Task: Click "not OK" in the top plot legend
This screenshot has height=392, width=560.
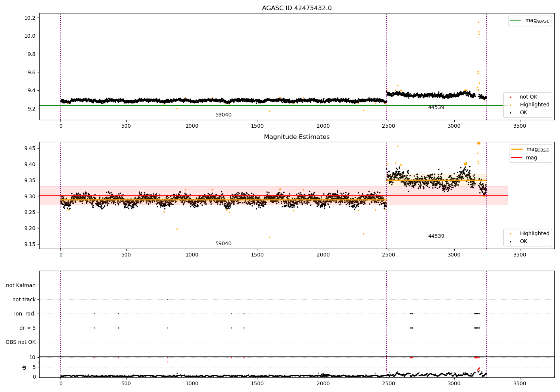Action: 528,97
